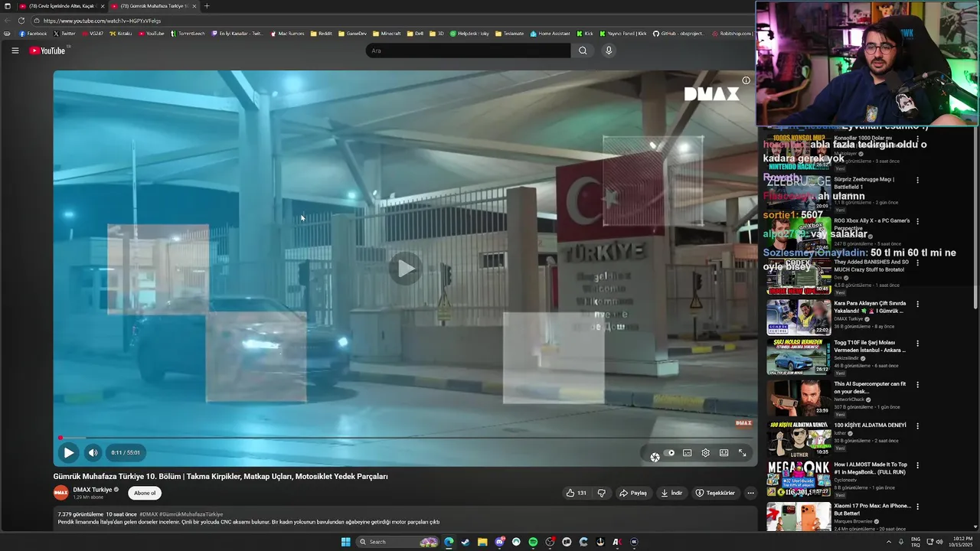The image size is (980, 551).
Task: Expand the Dell bookmark folder
Action: click(x=415, y=34)
